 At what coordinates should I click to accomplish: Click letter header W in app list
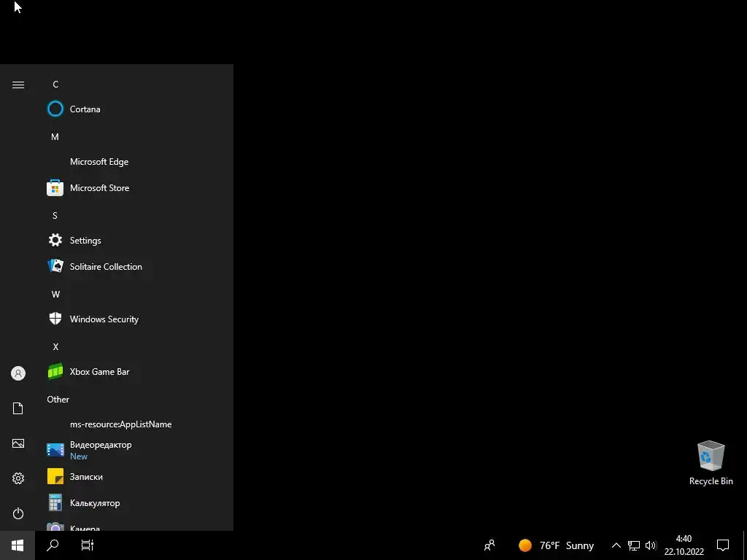pyautogui.click(x=55, y=295)
